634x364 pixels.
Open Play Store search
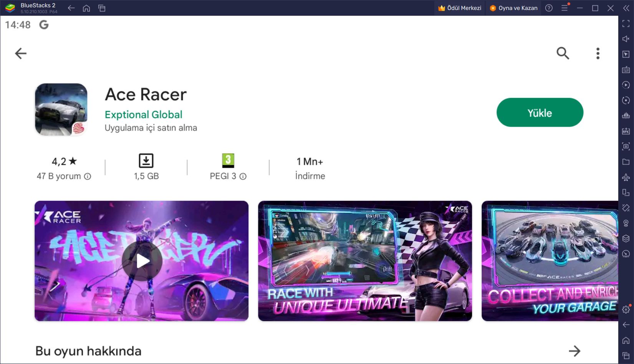pyautogui.click(x=563, y=53)
